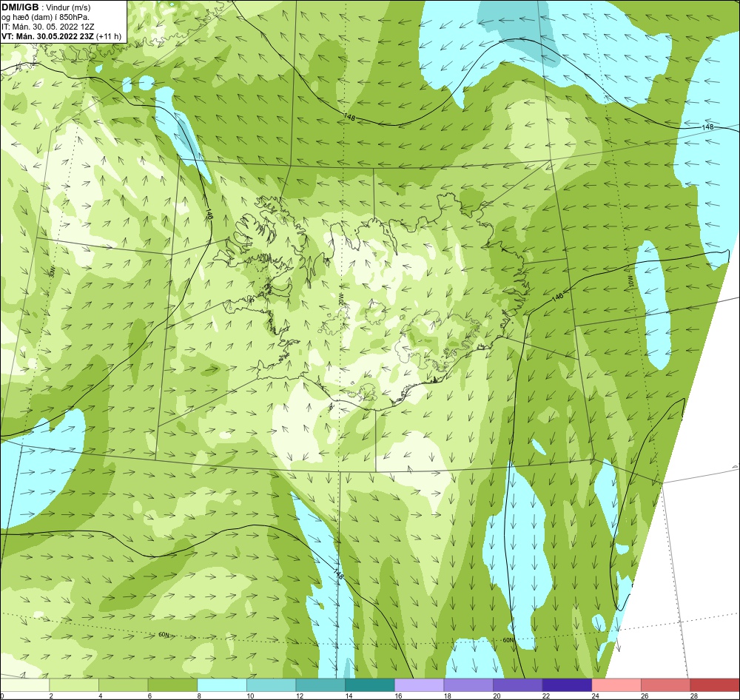
Task: Click the pale cyan 8–10 m/s legend swatch
Action: [x=222, y=685]
